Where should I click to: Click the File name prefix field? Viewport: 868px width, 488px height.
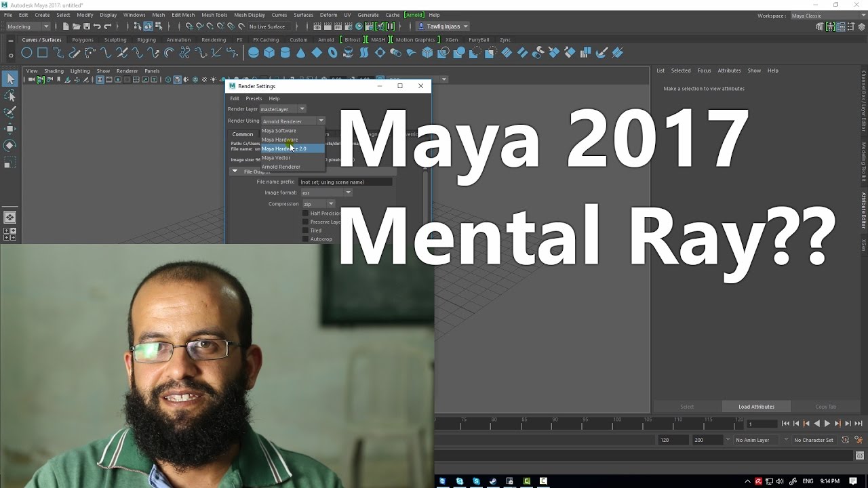(346, 182)
